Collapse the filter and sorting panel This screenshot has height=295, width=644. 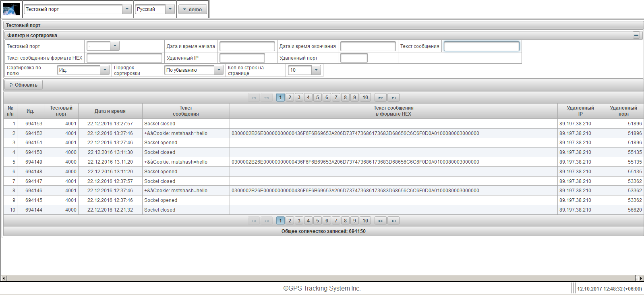point(636,35)
